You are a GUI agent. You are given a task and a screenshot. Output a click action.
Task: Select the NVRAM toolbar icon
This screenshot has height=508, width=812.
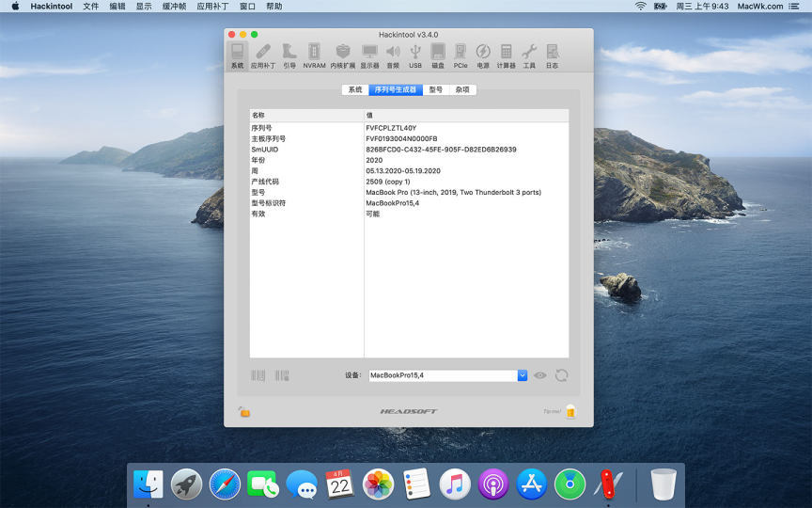click(314, 56)
